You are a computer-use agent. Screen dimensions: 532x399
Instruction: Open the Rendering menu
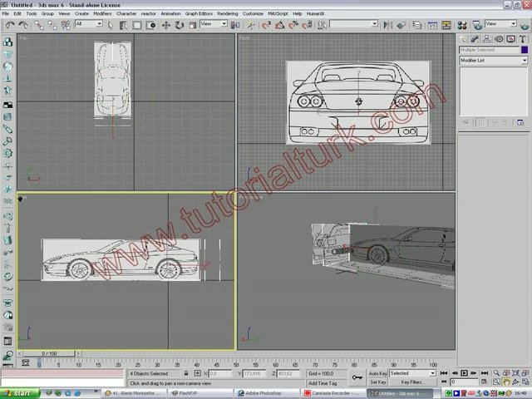point(227,14)
